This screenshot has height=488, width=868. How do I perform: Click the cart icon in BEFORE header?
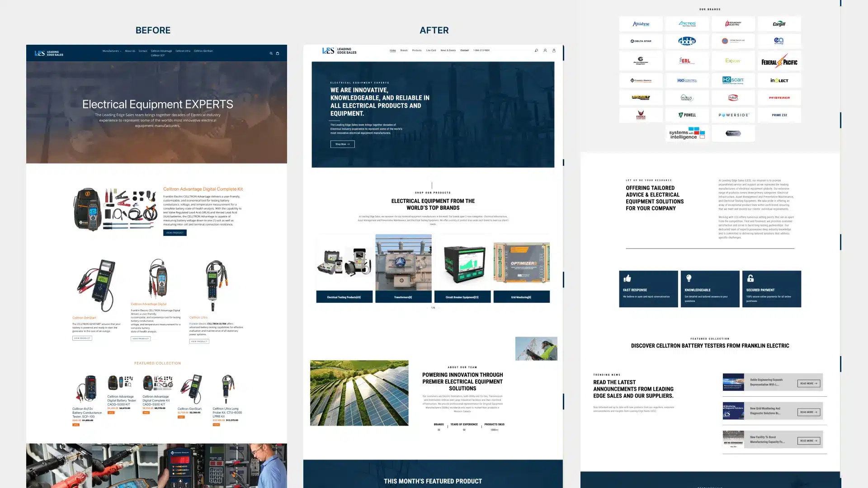point(278,53)
